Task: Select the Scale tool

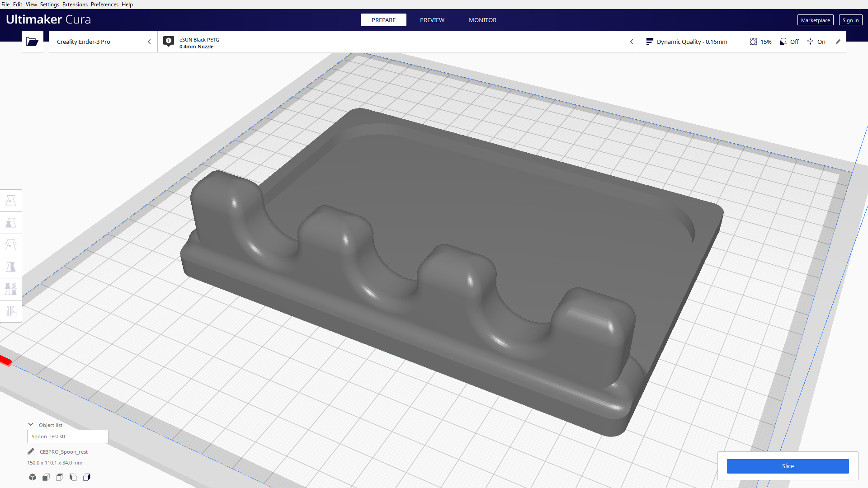Action: 11,222
